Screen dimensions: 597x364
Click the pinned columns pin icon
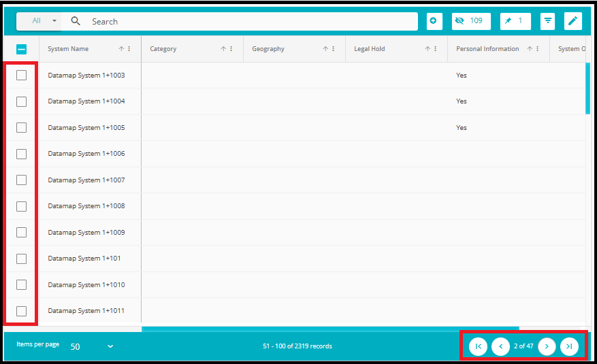click(515, 21)
